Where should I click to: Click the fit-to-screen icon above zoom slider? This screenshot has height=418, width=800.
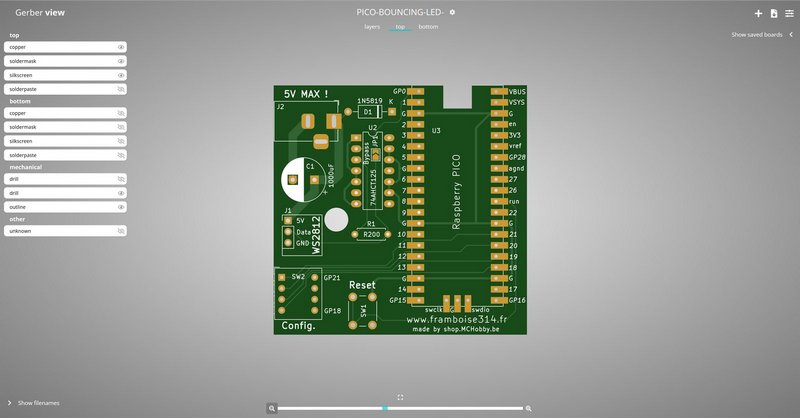(x=400, y=397)
